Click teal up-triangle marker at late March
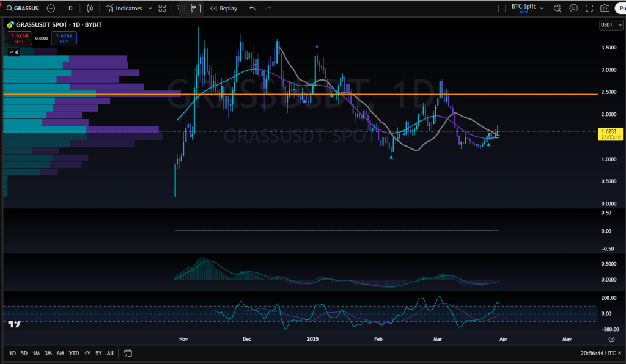 coord(488,144)
